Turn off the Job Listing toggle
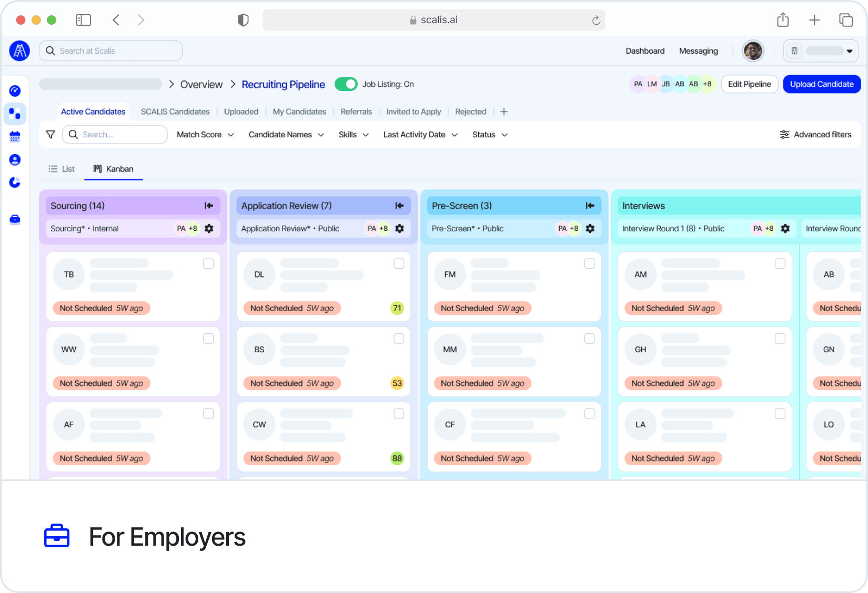The height and width of the screenshot is (593, 868). [x=346, y=84]
